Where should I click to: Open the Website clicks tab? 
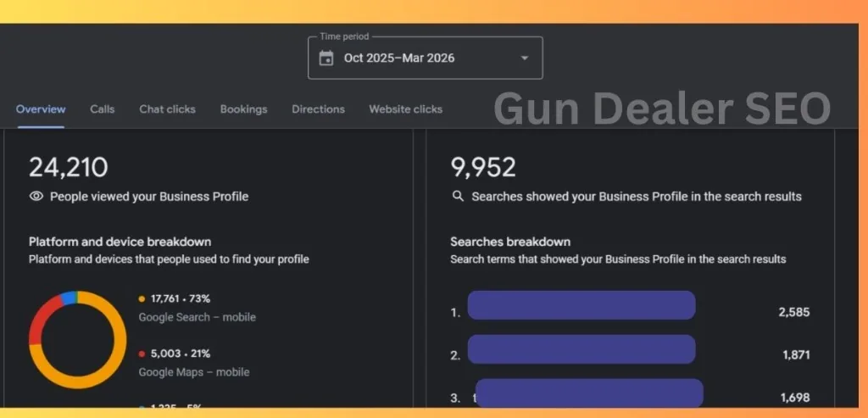406,109
